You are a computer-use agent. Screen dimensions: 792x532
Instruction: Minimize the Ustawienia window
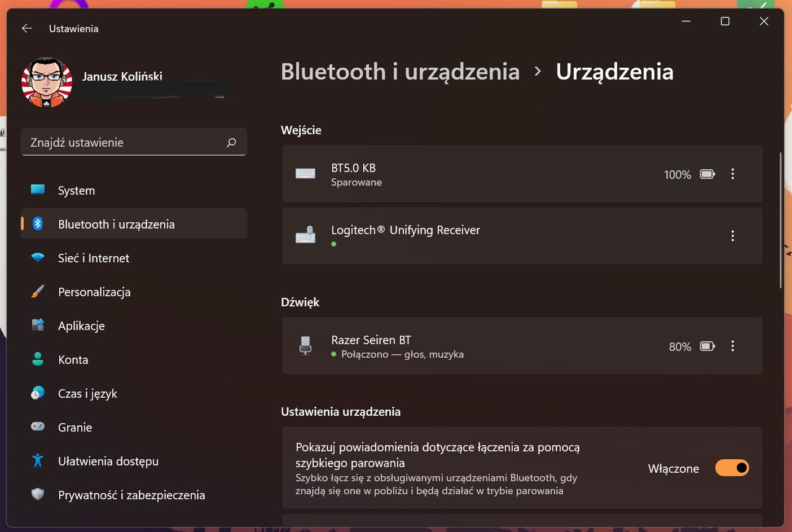686,21
